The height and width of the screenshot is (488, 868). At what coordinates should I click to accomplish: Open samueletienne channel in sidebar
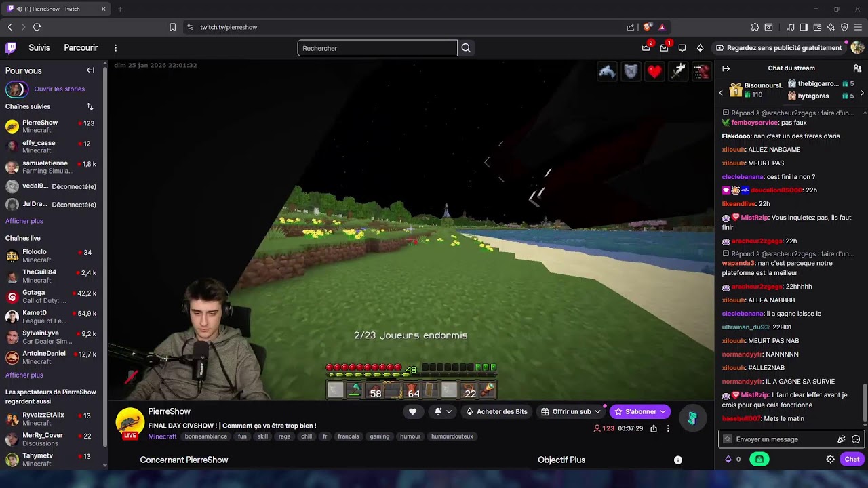[53, 167]
